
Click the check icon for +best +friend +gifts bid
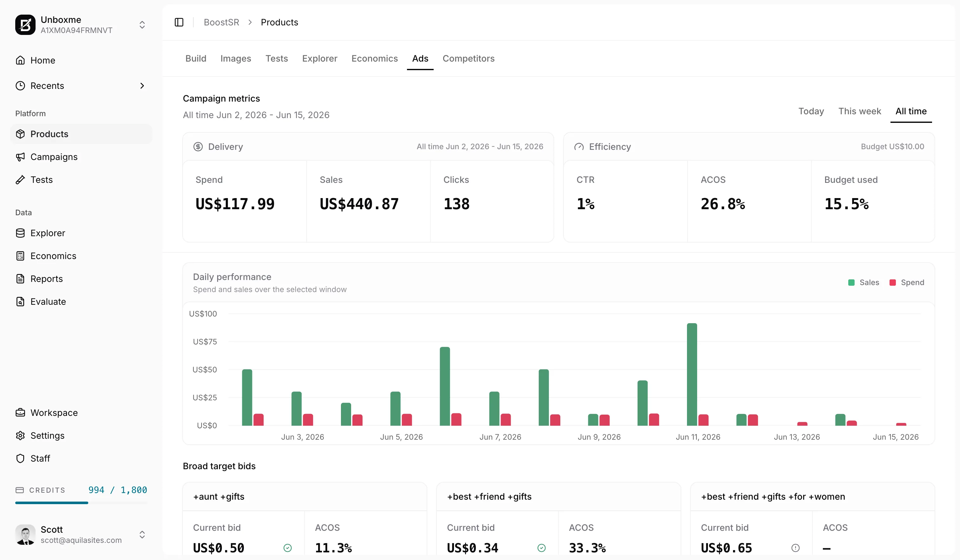pos(541,548)
